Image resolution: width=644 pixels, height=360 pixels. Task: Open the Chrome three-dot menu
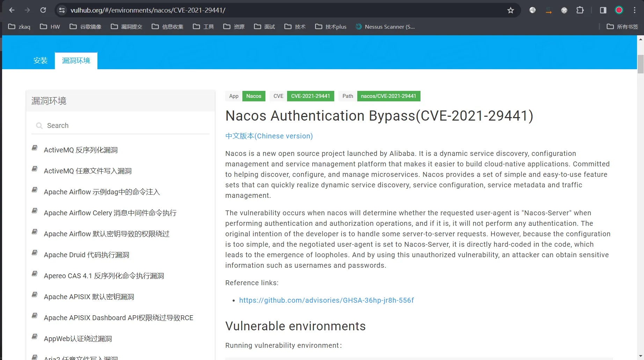pos(635,10)
